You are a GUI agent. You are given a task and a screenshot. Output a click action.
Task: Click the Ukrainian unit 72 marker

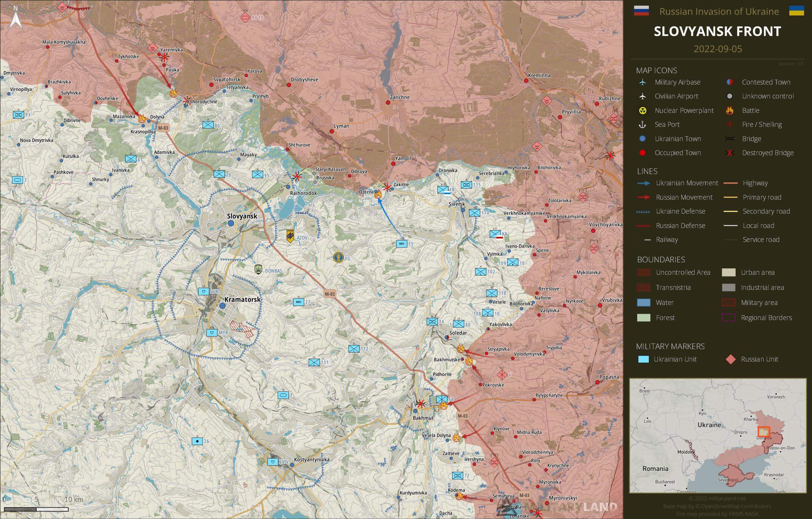pos(457,476)
